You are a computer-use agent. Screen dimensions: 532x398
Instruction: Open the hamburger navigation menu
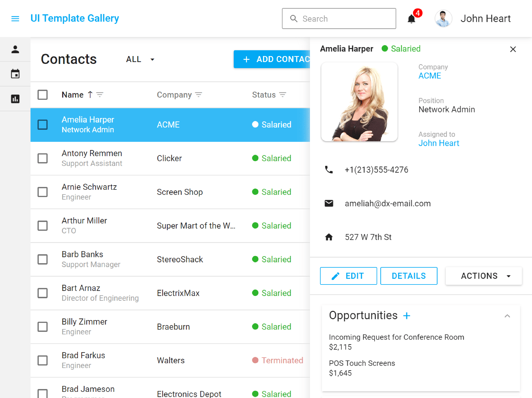(15, 18)
